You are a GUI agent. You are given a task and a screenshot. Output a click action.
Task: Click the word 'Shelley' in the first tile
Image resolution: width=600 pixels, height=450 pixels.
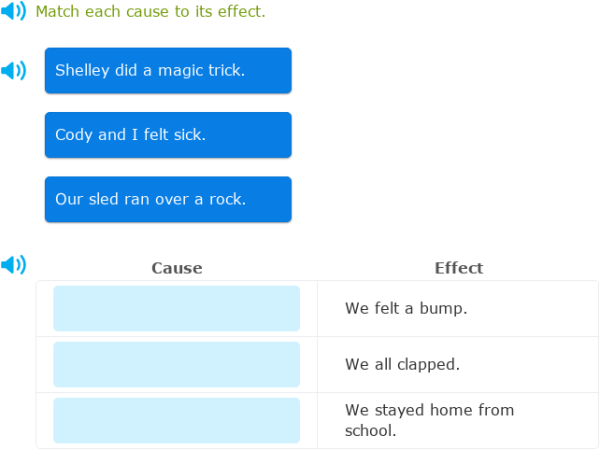click(x=82, y=71)
